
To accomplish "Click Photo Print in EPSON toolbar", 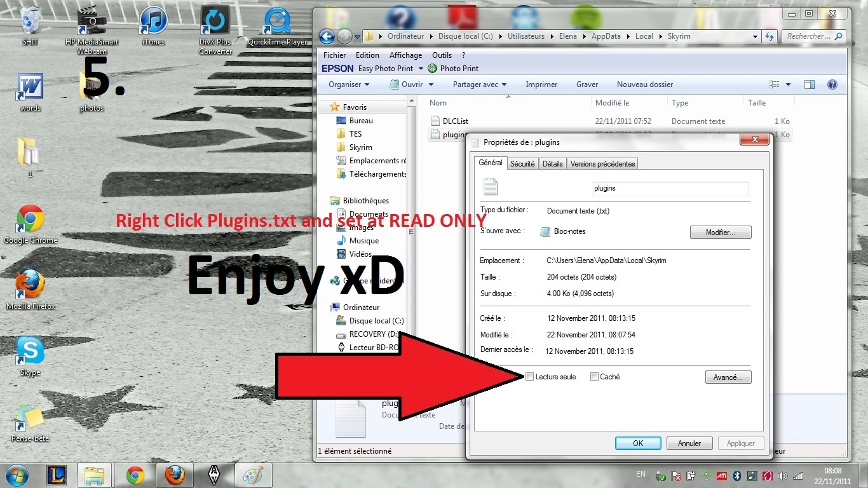I will click(454, 69).
